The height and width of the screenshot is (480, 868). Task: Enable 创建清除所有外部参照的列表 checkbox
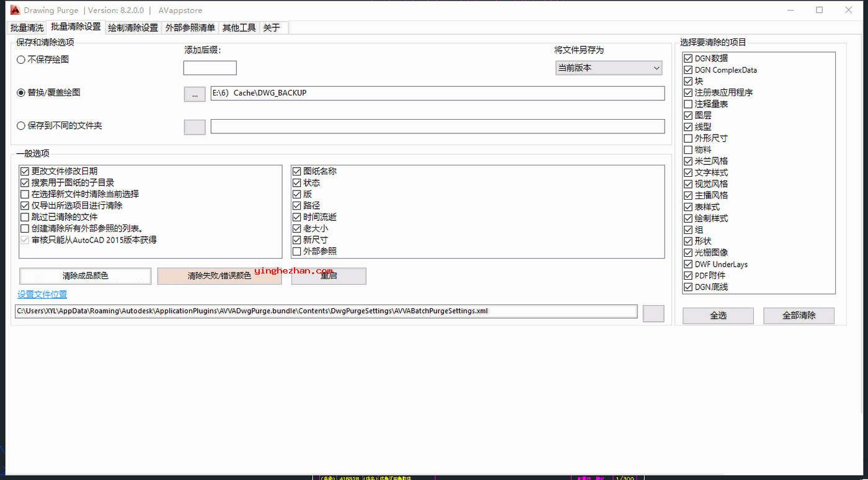pyautogui.click(x=25, y=228)
